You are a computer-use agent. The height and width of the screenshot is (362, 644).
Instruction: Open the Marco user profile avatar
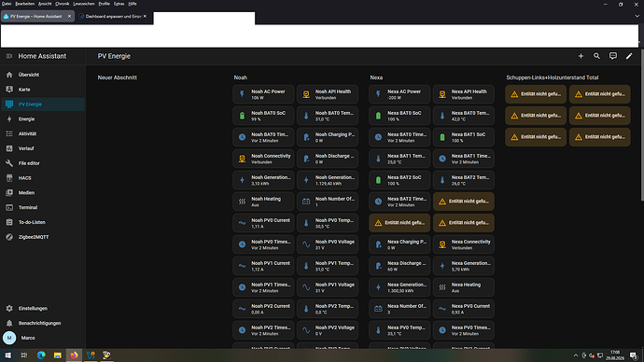click(x=9, y=338)
